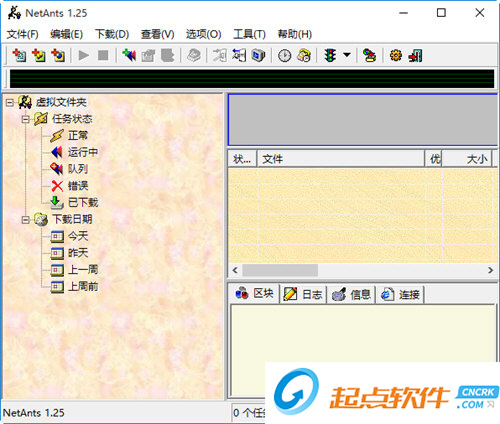Switch to the 连接 tab
This screenshot has width=500, height=424.
point(400,295)
